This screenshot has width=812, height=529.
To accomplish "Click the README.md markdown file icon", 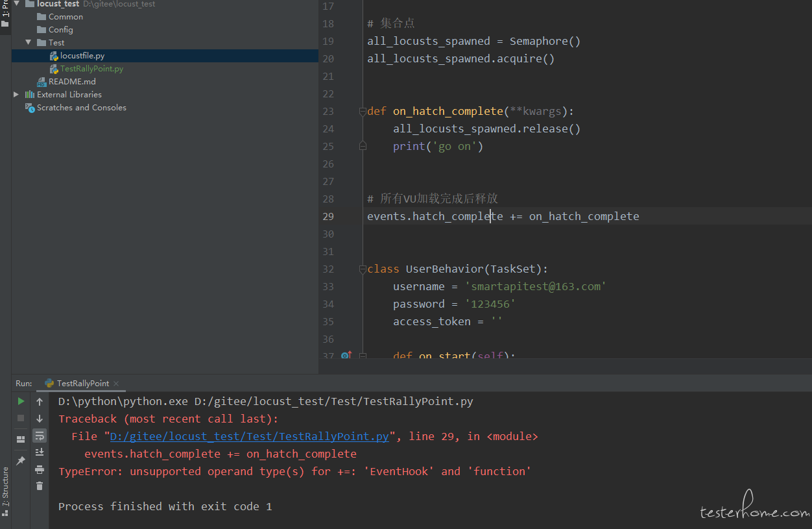I will (x=42, y=82).
